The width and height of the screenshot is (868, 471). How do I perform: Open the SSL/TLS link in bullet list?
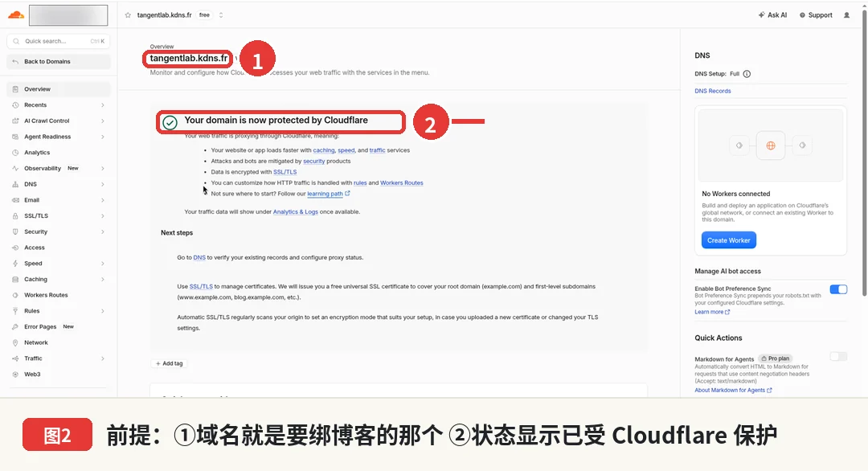pyautogui.click(x=285, y=172)
